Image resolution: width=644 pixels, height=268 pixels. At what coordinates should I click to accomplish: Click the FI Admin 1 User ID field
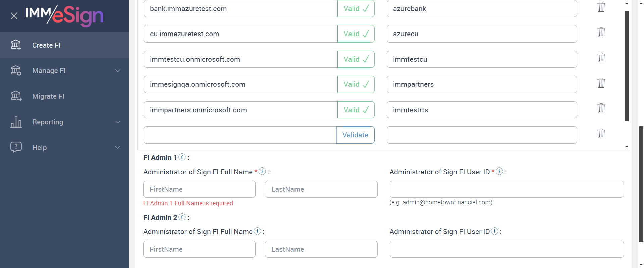point(506,189)
